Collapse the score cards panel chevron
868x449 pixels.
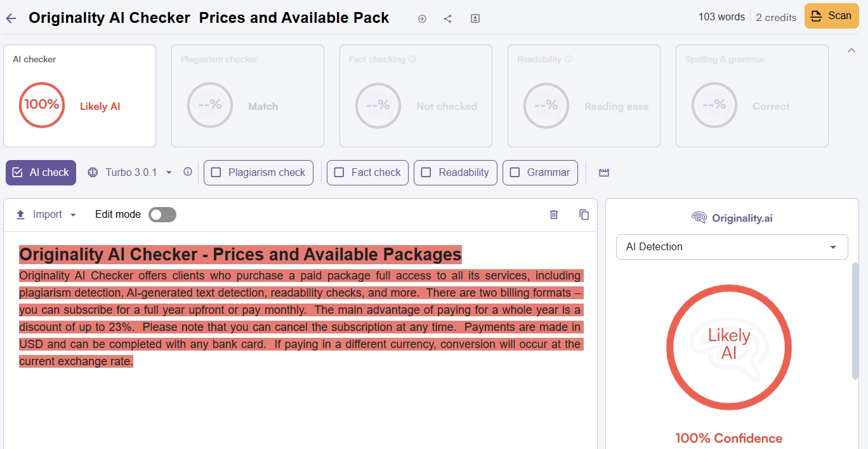852,51
